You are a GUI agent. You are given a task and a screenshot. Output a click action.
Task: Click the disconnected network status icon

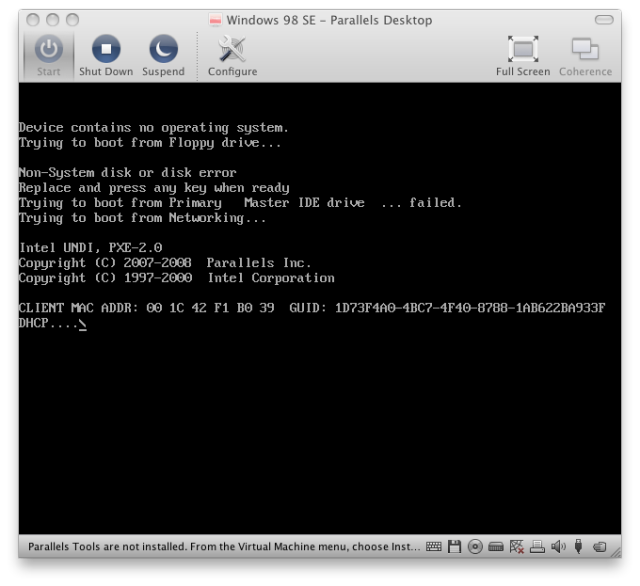click(x=517, y=546)
